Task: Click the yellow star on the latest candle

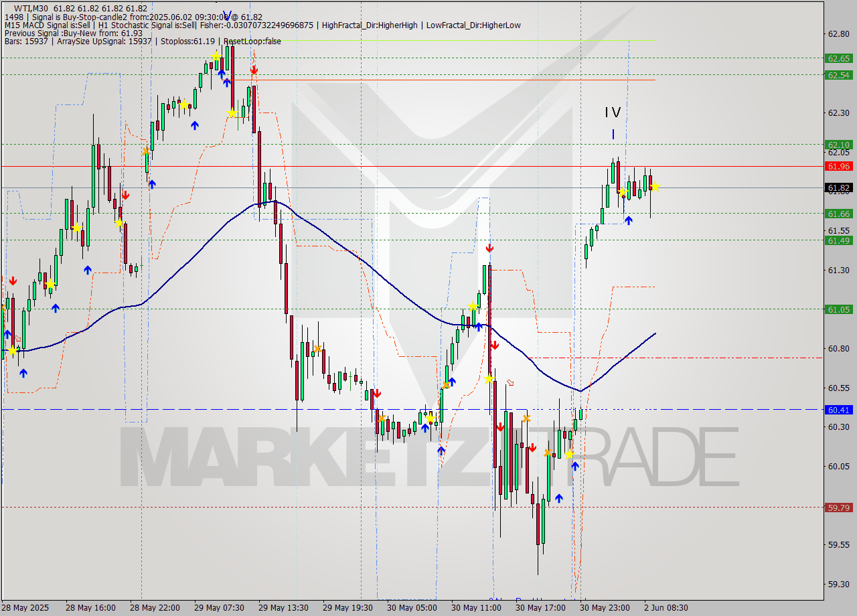Action: coord(654,187)
